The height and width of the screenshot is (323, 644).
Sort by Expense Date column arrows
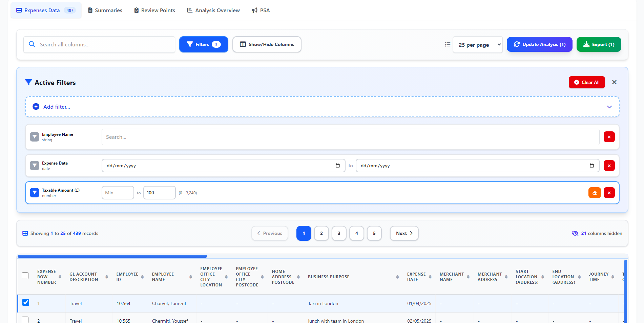pyautogui.click(x=430, y=277)
